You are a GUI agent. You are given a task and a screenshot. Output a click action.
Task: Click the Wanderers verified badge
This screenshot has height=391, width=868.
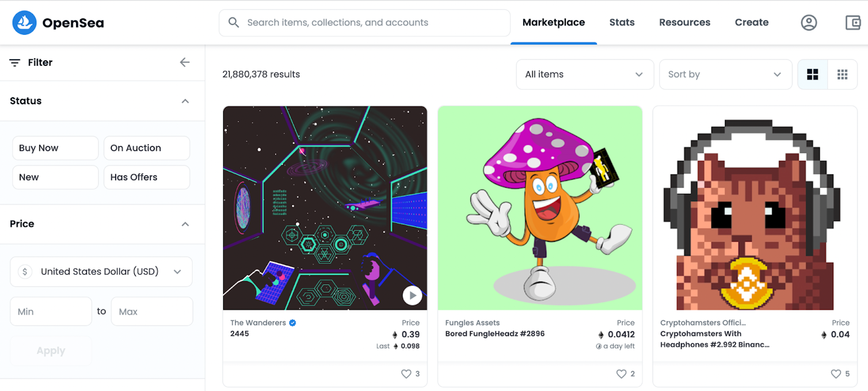(x=292, y=323)
